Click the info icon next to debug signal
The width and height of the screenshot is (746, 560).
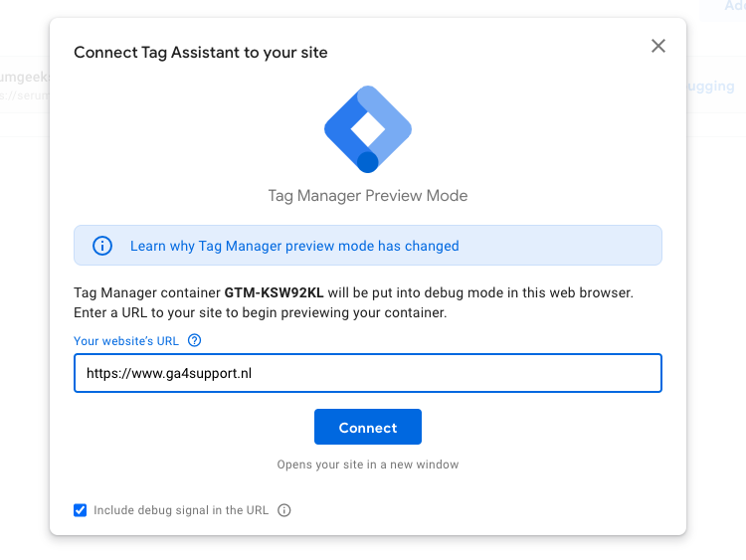284,510
